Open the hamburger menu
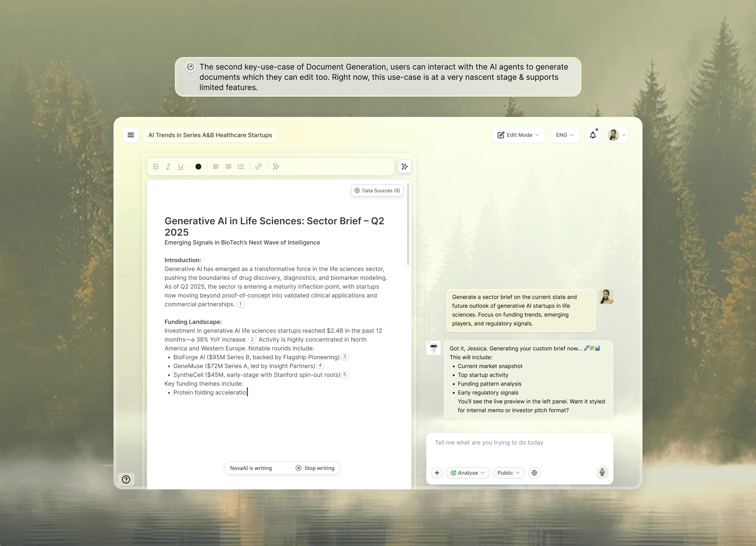756x546 pixels. coord(130,135)
